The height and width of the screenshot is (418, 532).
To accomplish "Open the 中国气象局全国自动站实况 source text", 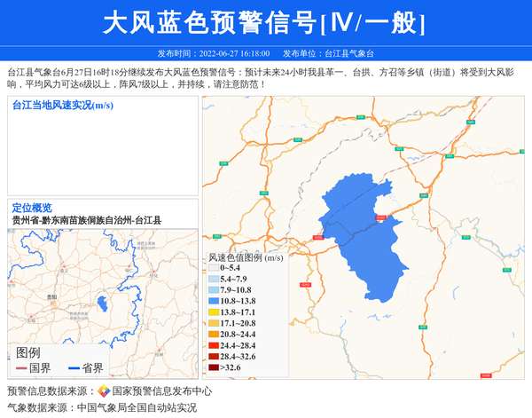I will (136, 407).
